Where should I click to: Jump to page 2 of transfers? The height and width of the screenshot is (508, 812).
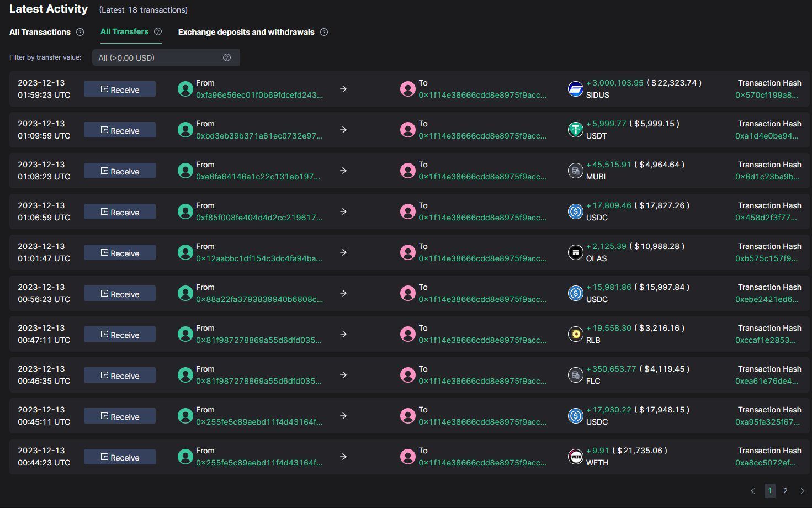coord(785,491)
